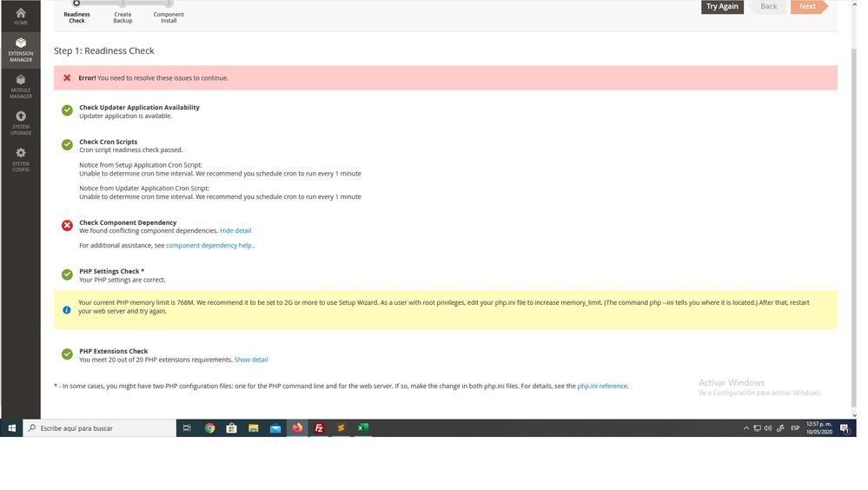Go to Module Manager

click(20, 86)
